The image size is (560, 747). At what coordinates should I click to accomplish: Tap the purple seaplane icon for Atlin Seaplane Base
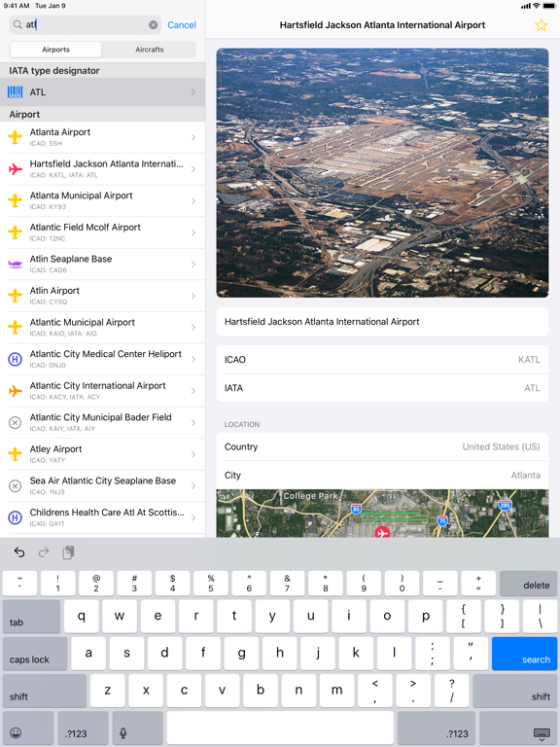pyautogui.click(x=16, y=264)
